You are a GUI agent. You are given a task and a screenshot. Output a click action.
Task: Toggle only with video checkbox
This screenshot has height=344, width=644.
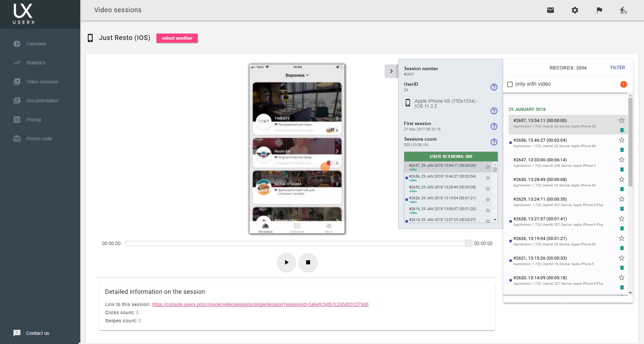click(x=510, y=84)
